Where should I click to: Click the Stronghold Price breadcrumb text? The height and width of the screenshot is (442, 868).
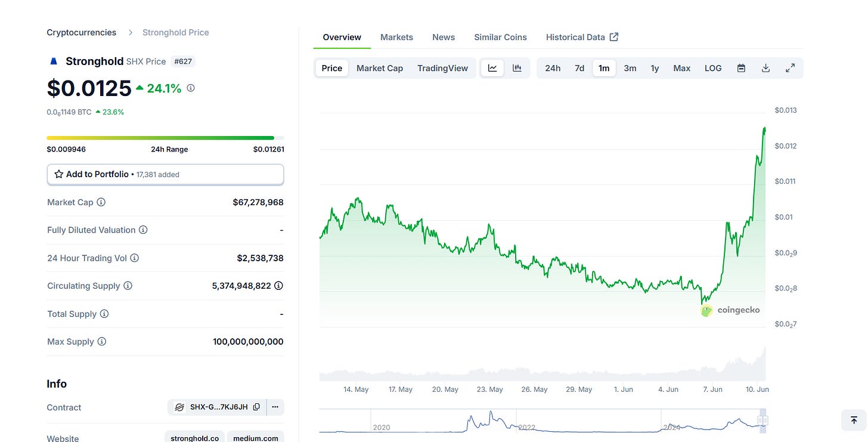click(175, 32)
